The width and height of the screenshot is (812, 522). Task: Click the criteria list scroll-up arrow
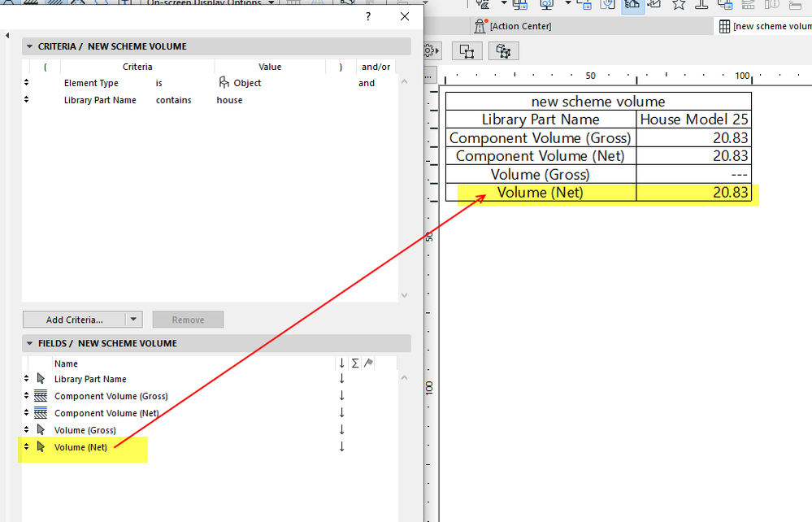pos(405,81)
